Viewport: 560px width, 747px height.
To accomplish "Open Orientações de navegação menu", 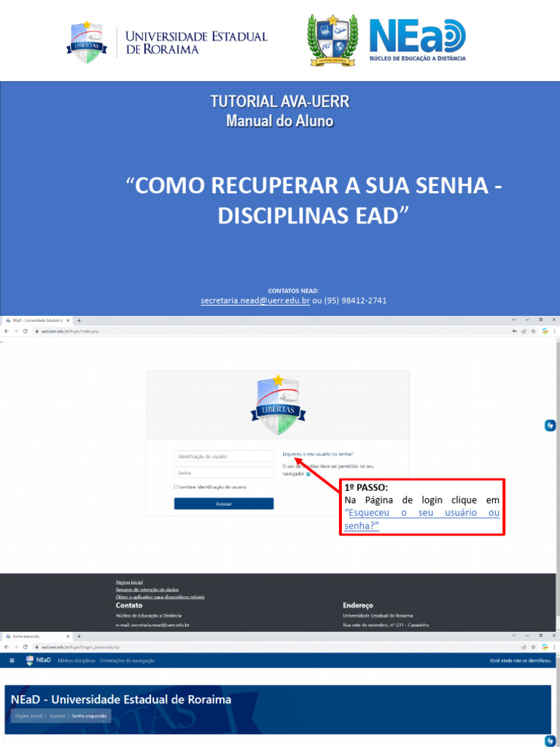I will (x=127, y=661).
